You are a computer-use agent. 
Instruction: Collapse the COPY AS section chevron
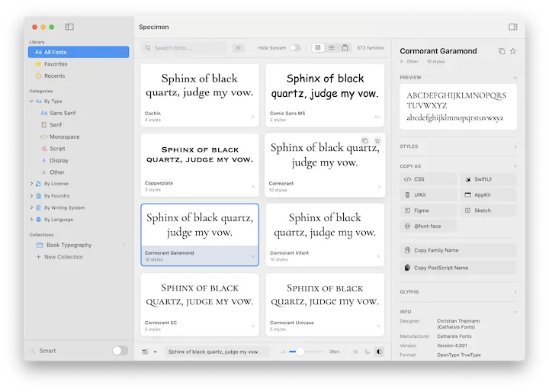[x=515, y=166]
